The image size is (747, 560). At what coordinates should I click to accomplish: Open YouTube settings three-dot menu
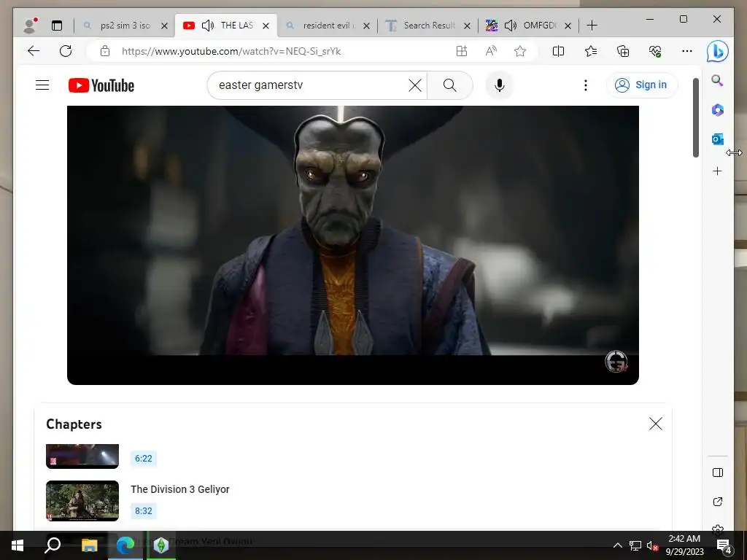tap(586, 85)
